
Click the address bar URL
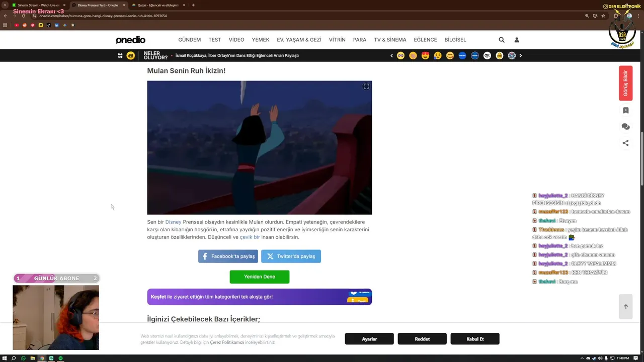coord(103,16)
